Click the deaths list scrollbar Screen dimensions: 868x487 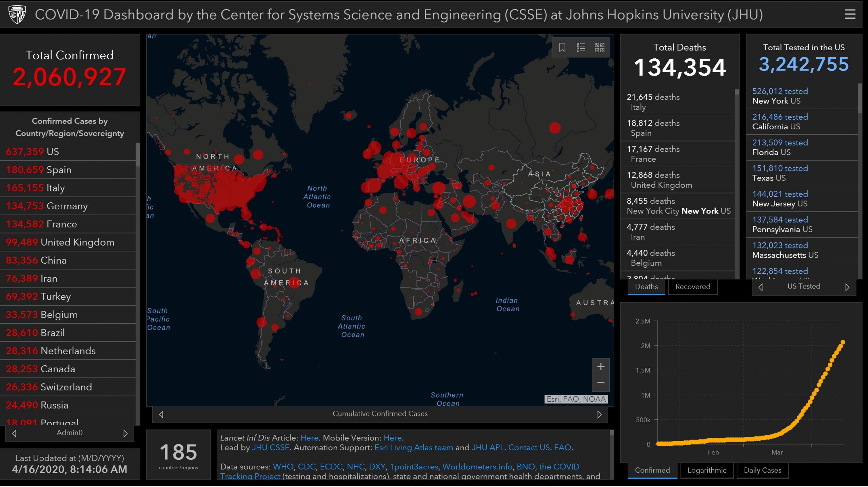pyautogui.click(x=736, y=183)
